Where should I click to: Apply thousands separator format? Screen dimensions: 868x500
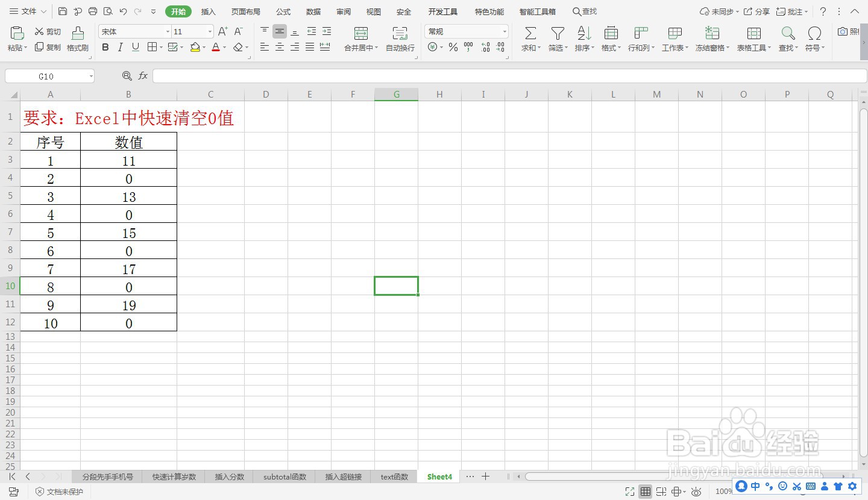(x=468, y=47)
